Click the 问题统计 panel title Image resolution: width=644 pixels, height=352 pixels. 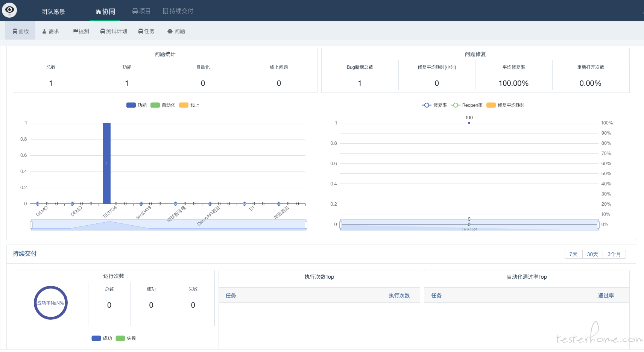[x=165, y=54]
